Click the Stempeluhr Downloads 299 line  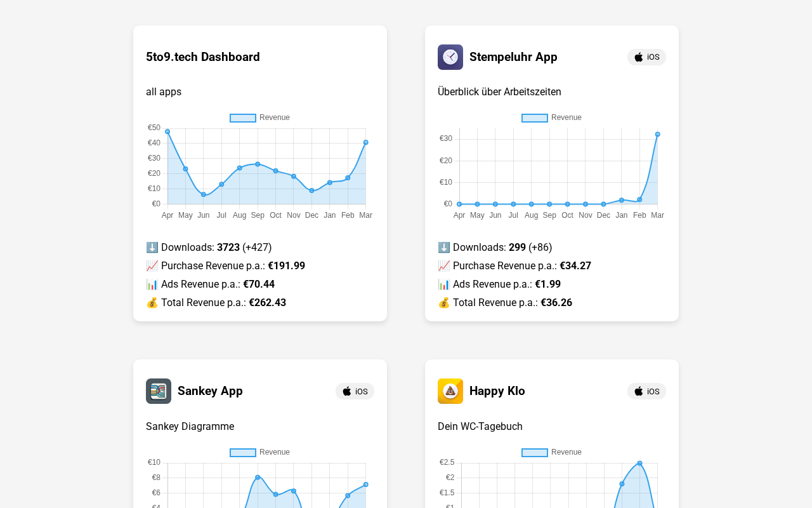click(495, 248)
